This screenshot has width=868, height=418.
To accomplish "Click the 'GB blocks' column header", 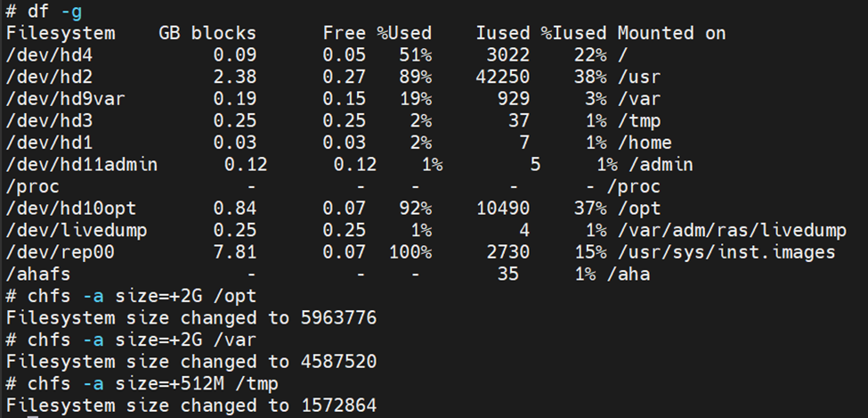I will point(207,33).
